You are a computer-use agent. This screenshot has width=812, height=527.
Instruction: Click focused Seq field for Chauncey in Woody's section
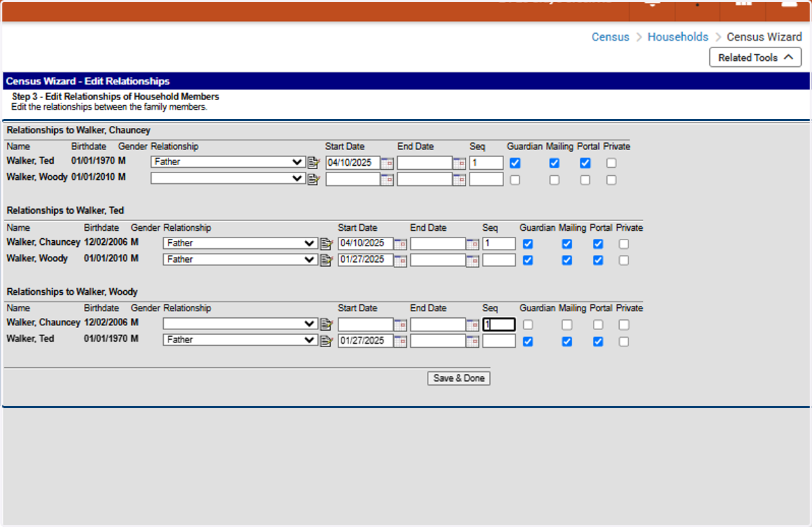pyautogui.click(x=499, y=324)
